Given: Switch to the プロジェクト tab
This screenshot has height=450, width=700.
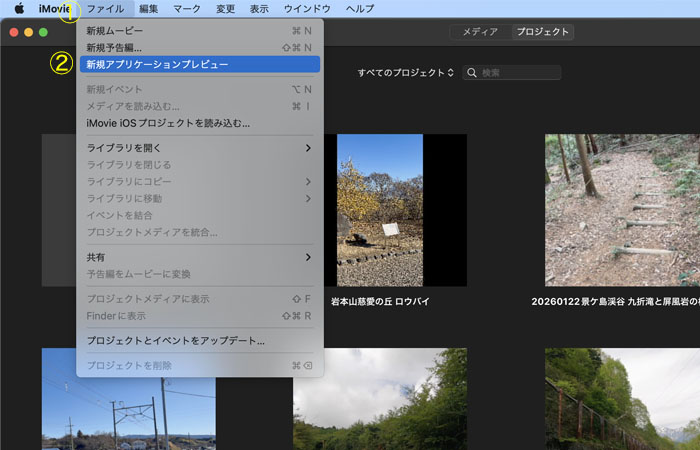Looking at the screenshot, I should click(x=542, y=32).
